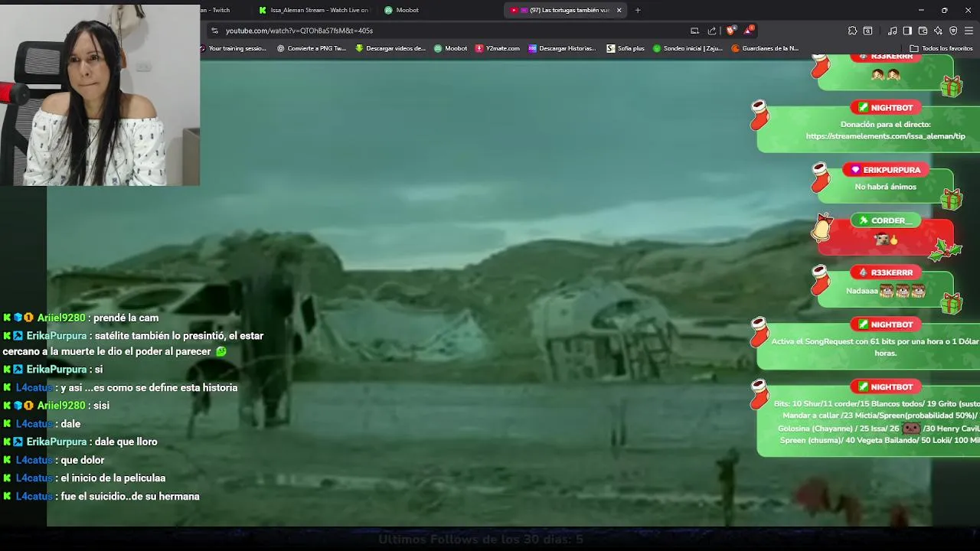Open Brave Rewards triangle icon
Image resolution: width=980 pixels, height=551 pixels.
coord(749,31)
